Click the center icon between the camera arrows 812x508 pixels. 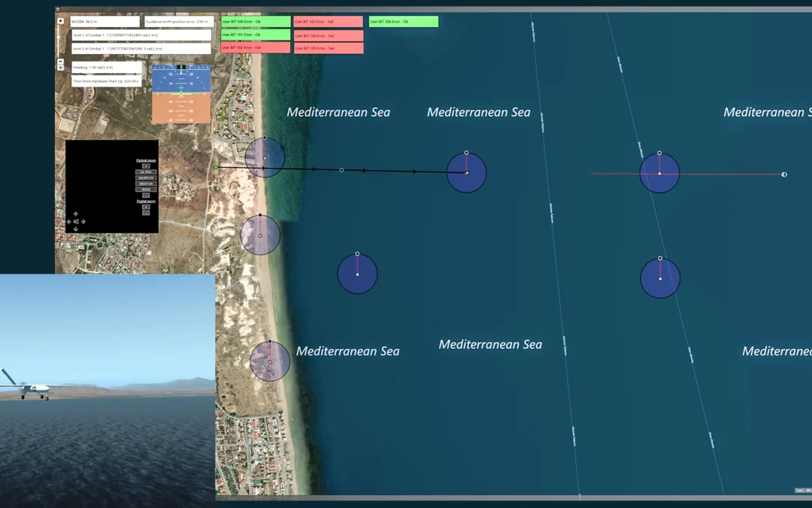(76, 222)
